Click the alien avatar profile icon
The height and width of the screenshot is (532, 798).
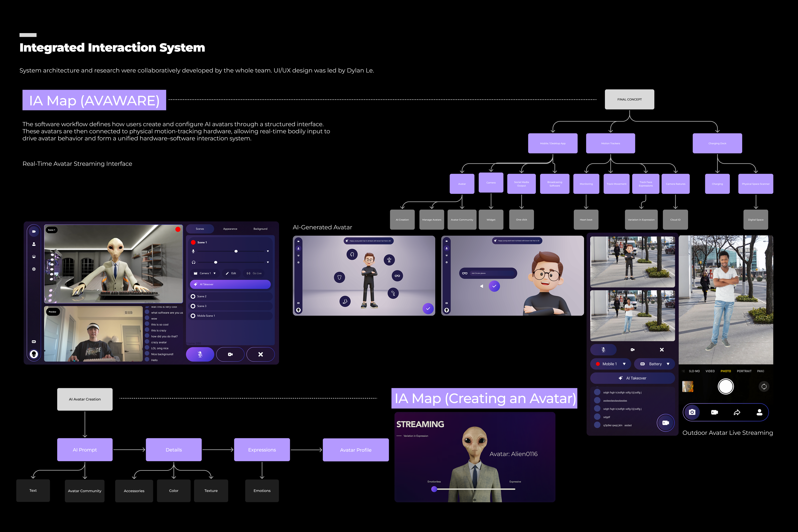pyautogui.click(x=34, y=354)
